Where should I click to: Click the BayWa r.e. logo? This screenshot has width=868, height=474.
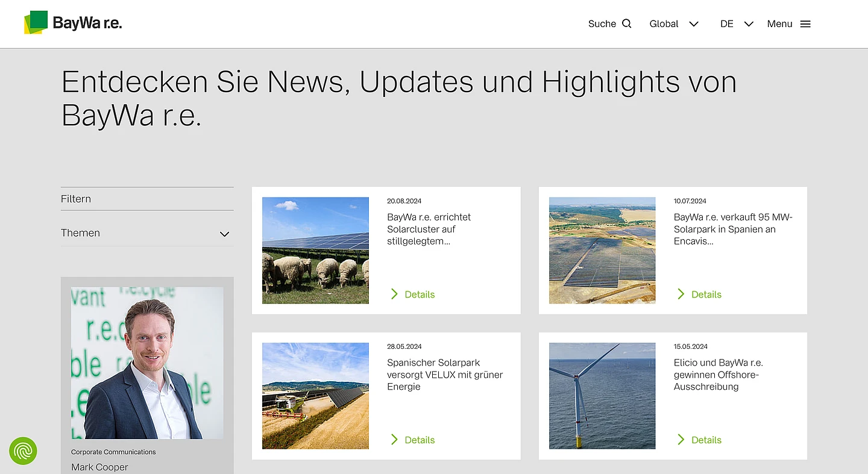point(73,23)
